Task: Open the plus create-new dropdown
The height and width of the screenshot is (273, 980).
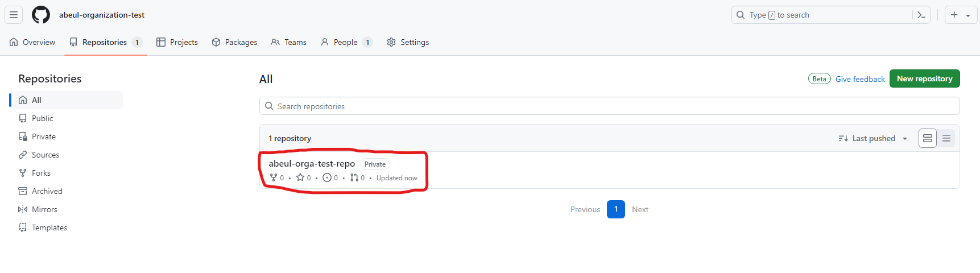Action: [961, 15]
